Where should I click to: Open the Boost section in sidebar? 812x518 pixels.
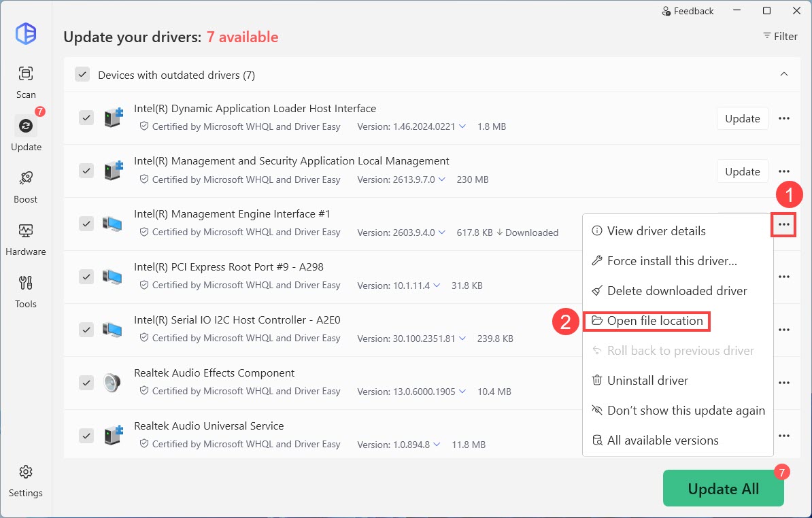25,186
